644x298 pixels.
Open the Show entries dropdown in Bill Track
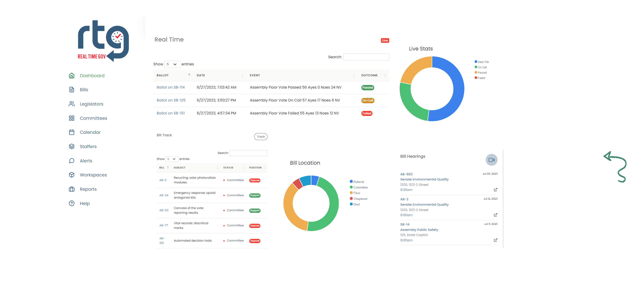(172, 159)
